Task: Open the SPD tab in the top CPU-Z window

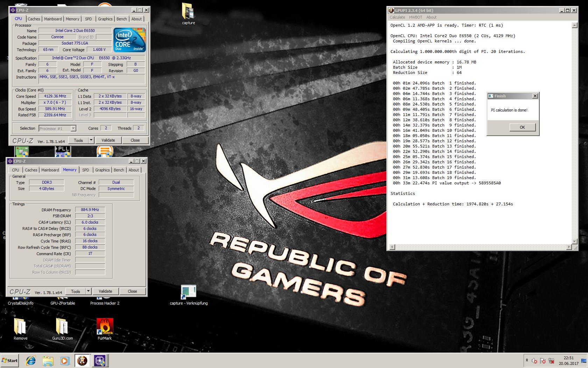Action: coord(89,19)
